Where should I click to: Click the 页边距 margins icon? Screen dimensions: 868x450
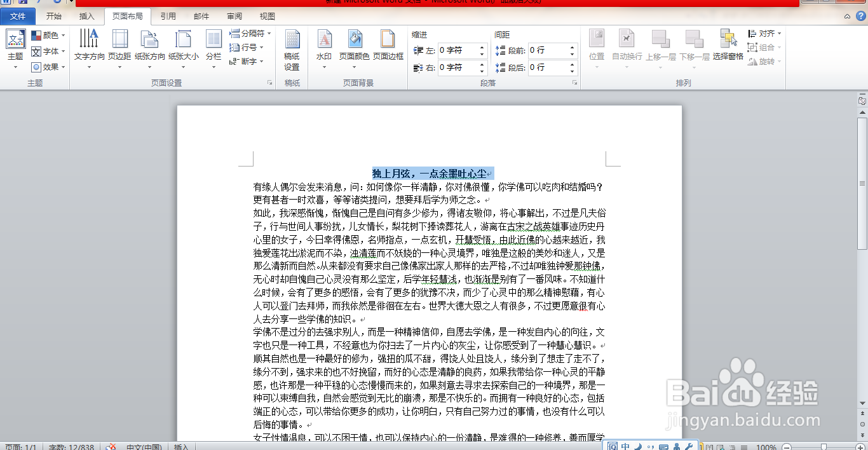pyautogui.click(x=119, y=39)
